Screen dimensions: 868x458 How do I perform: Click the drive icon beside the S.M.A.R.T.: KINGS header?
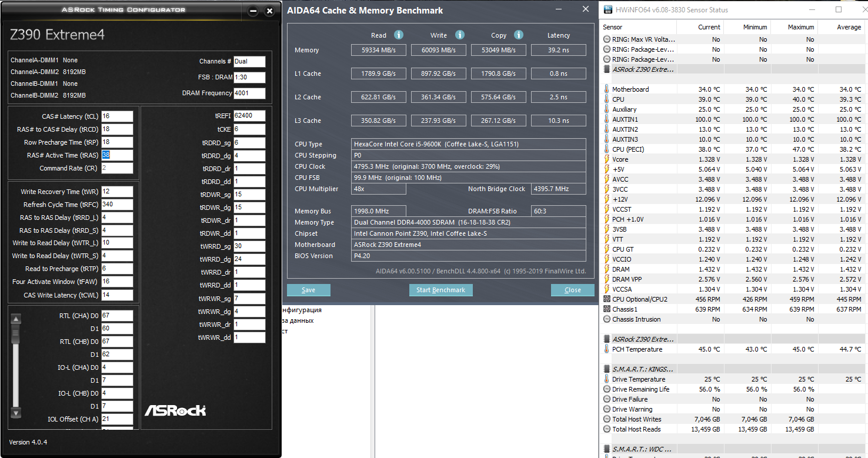pos(607,369)
